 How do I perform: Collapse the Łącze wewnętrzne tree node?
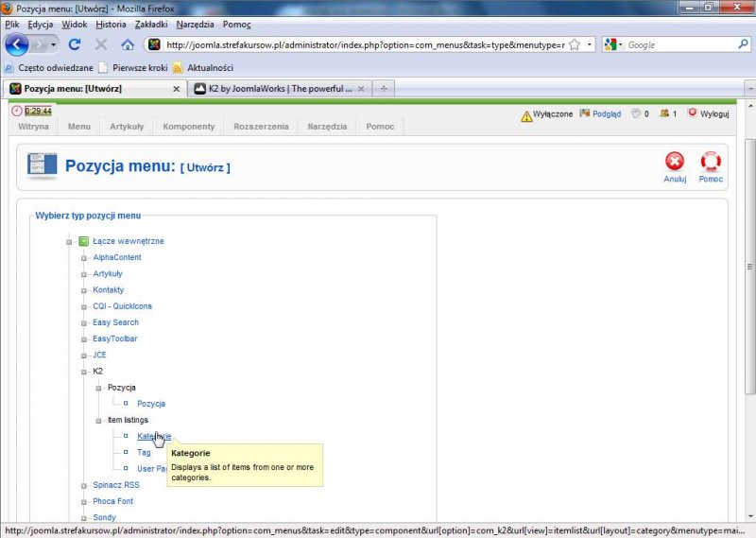70,241
